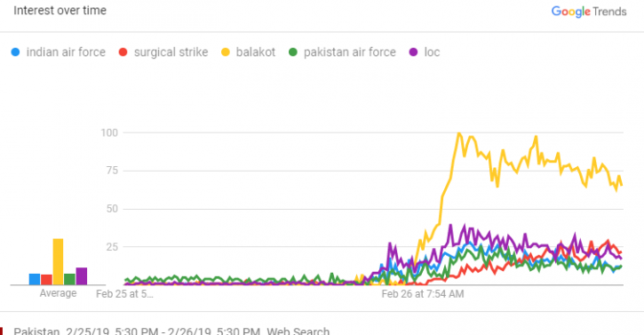Select the indian air force term label
This screenshot has width=644, height=335.
pos(66,52)
